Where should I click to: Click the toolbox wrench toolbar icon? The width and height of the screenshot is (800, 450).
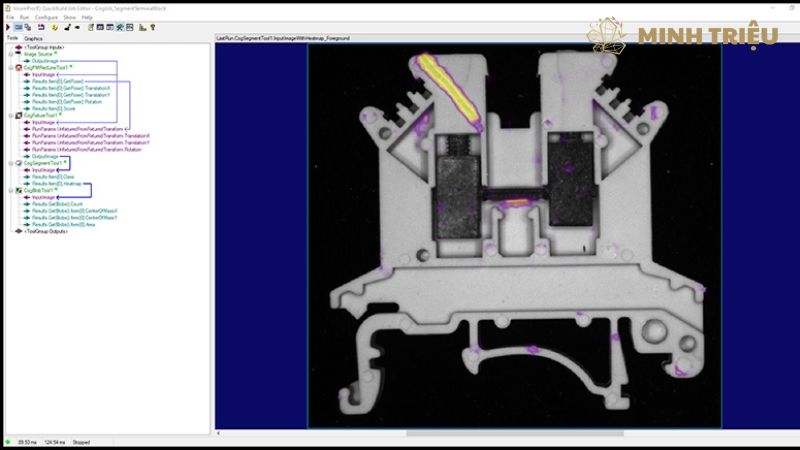(120, 27)
